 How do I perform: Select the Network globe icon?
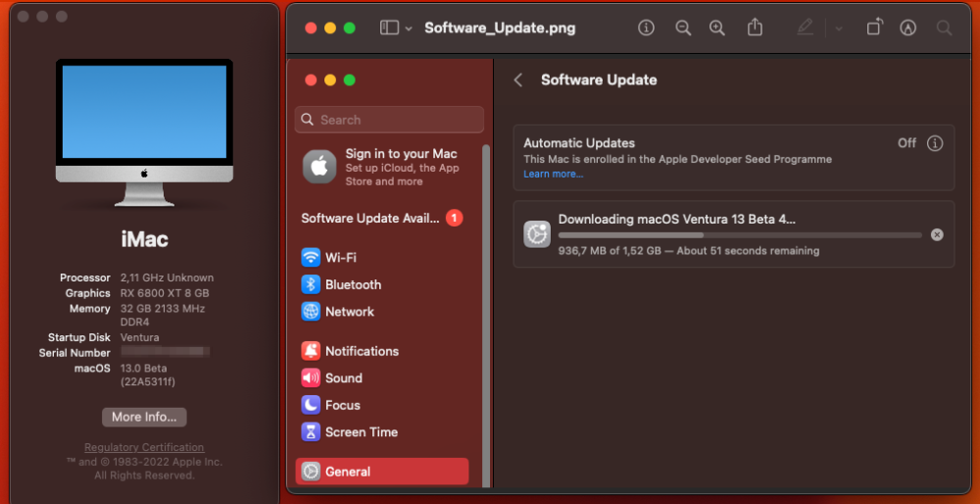coord(311,312)
